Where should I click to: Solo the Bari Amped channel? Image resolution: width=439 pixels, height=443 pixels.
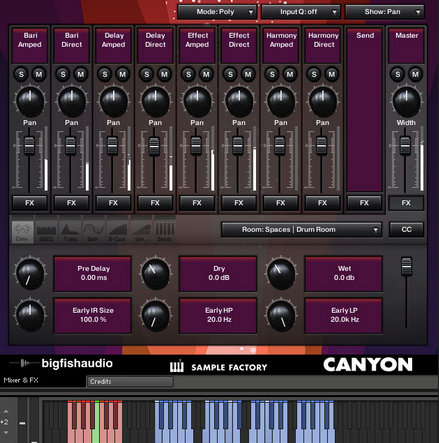(21, 74)
